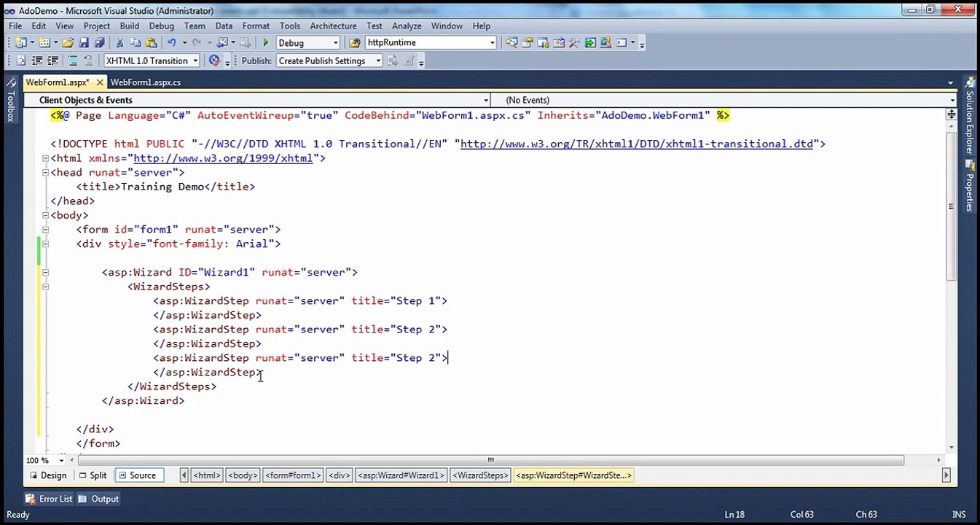The image size is (980, 525).
Task: Click the Save All icon
Action: point(100,43)
